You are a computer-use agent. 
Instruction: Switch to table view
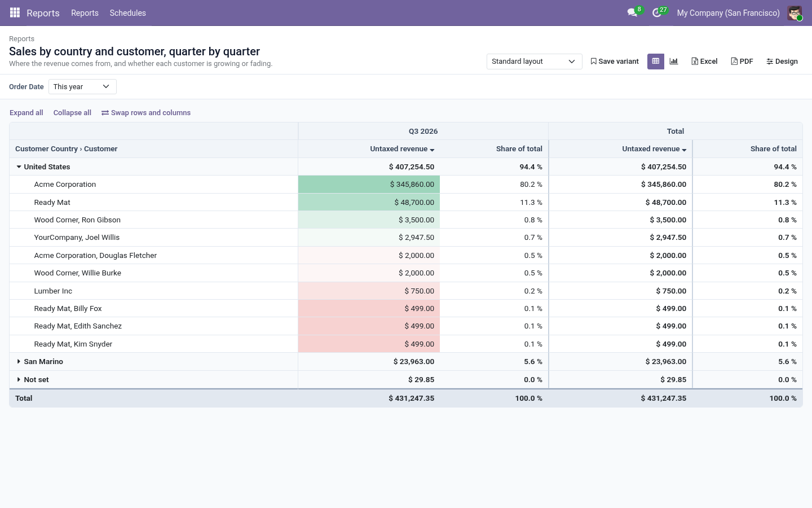pyautogui.click(x=656, y=62)
